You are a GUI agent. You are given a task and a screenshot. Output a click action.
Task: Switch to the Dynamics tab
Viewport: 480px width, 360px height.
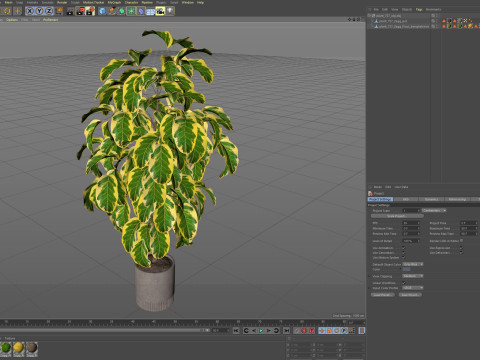[431, 199]
